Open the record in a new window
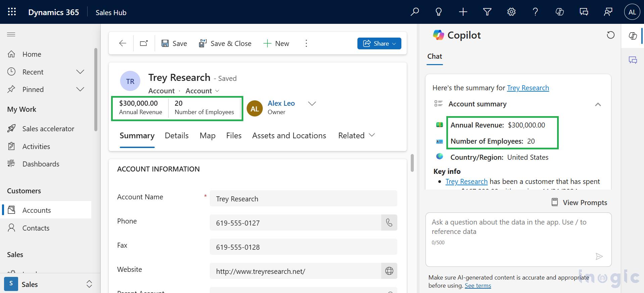 144,43
